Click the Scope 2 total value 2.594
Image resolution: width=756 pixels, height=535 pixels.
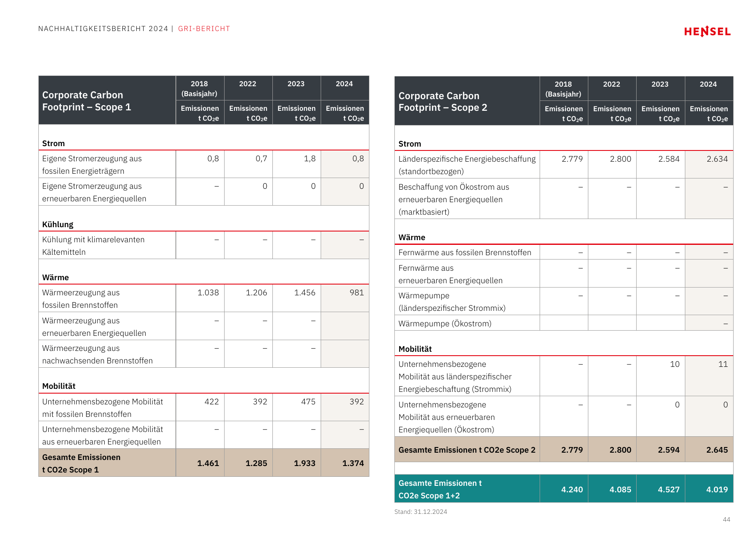click(669, 450)
